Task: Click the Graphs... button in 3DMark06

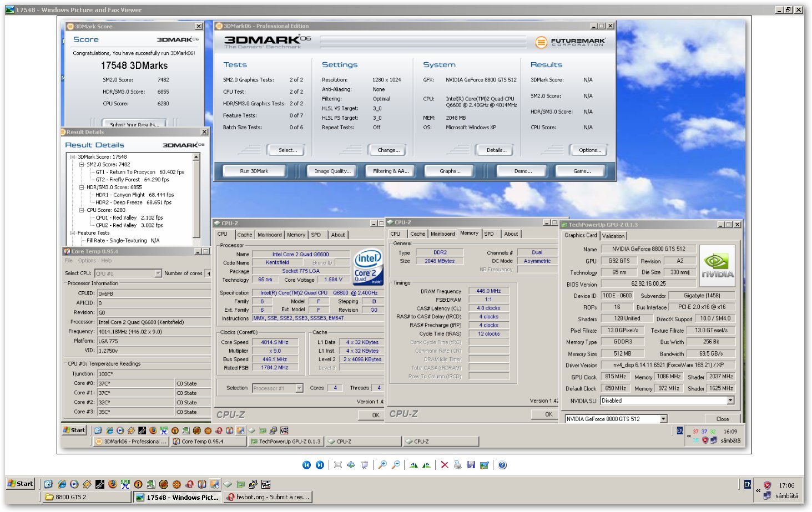Action: 450,171
